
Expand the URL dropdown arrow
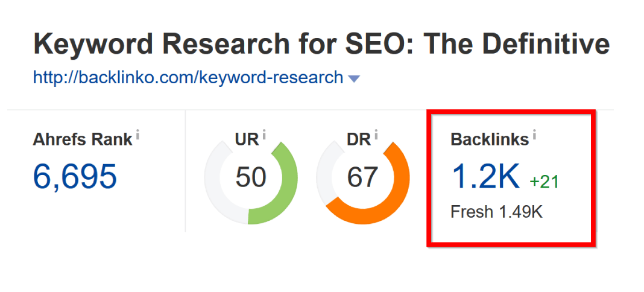click(x=355, y=78)
